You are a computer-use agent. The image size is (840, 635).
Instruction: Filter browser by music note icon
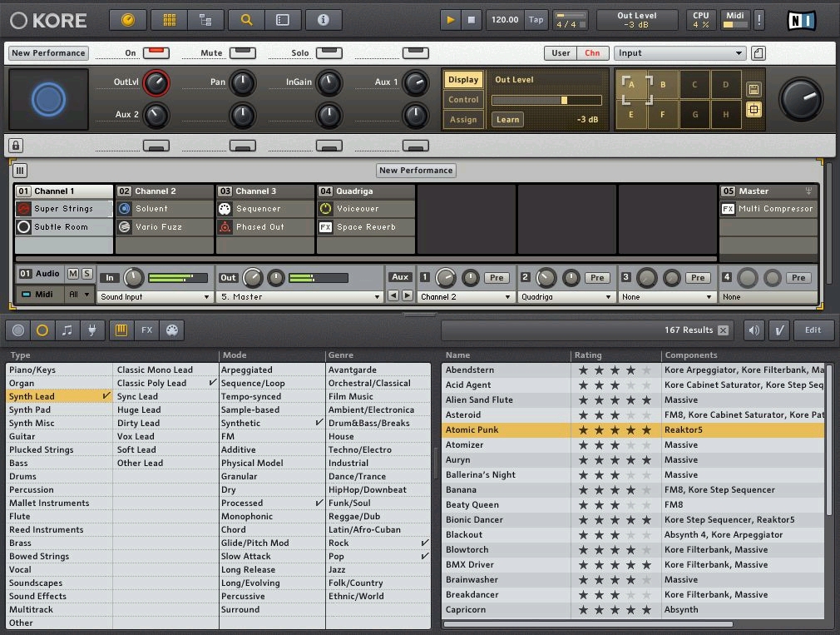(x=67, y=330)
